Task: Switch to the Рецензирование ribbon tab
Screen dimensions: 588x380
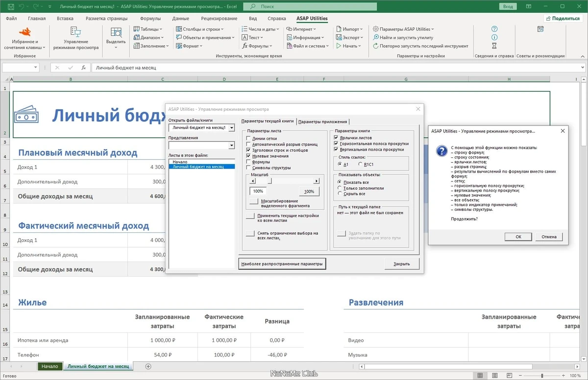Action: pyautogui.click(x=219, y=18)
